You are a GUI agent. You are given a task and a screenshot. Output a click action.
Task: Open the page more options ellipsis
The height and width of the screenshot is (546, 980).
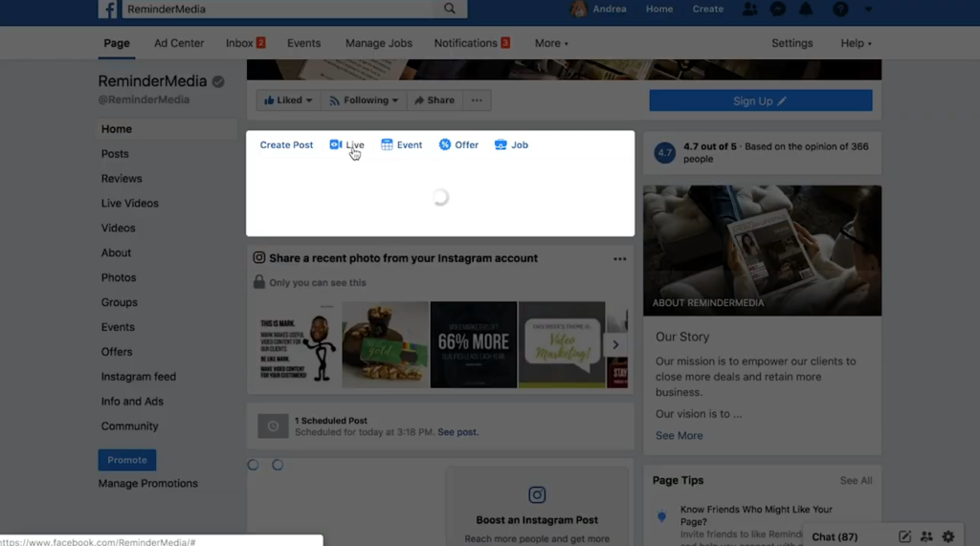point(477,100)
